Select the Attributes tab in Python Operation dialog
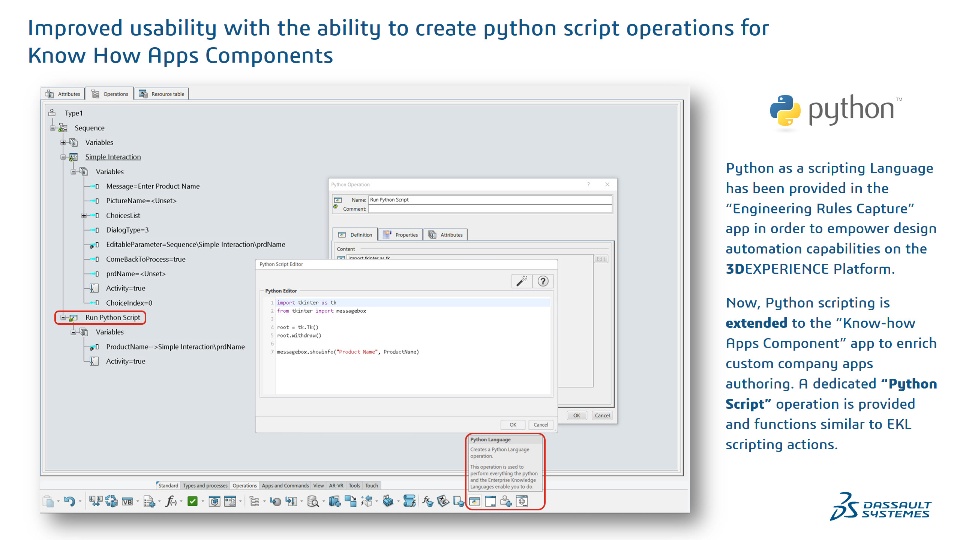The width and height of the screenshot is (960, 540). (446, 234)
